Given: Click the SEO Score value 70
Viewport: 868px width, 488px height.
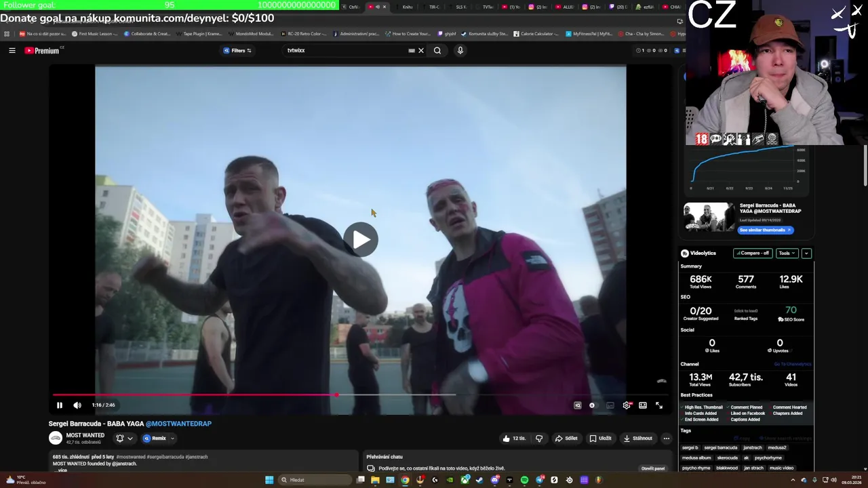Looking at the screenshot, I should 791,310.
